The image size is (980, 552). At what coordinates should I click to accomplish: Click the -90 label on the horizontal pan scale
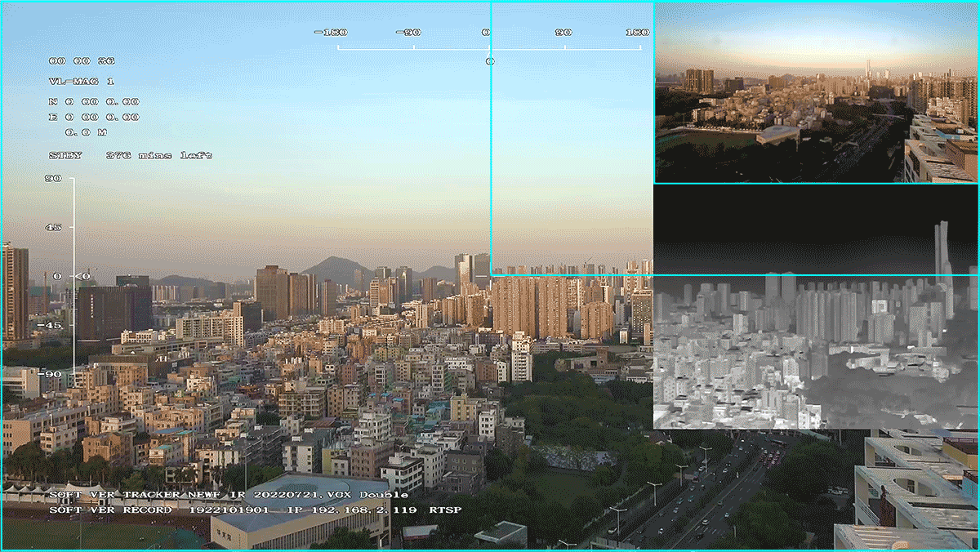coord(408,33)
